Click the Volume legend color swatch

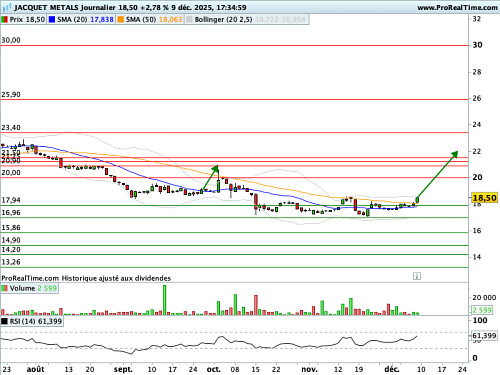pos(4,288)
